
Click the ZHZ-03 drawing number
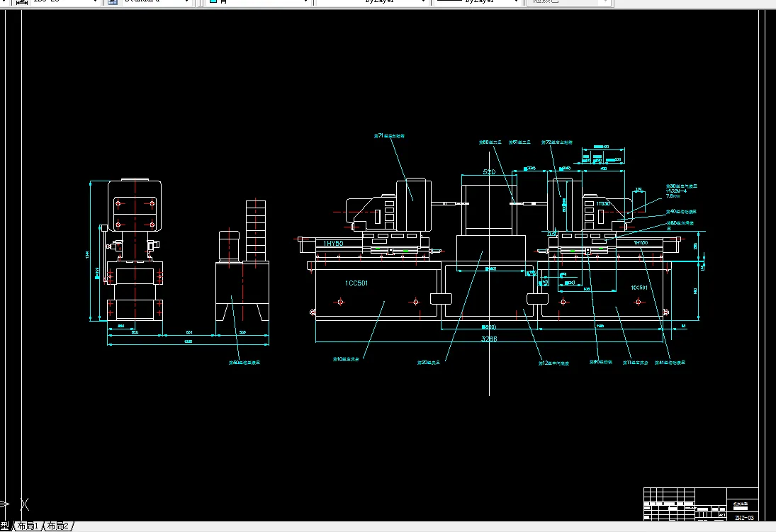tap(744, 518)
